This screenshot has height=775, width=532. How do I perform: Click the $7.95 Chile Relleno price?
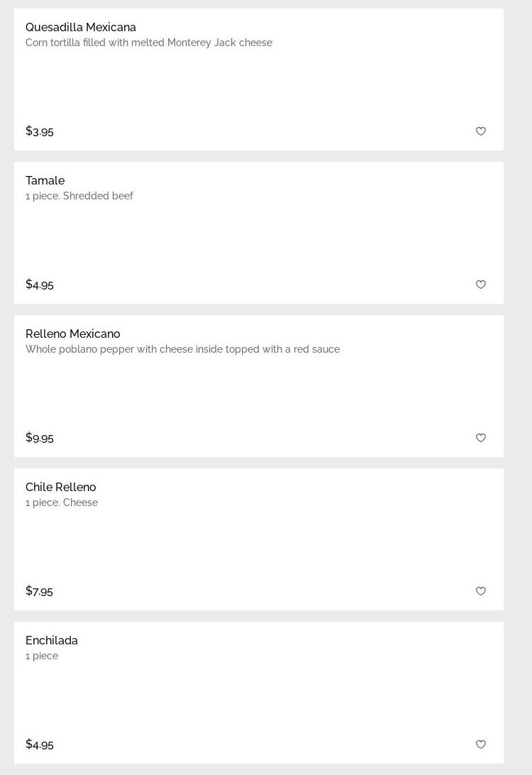pos(39,591)
